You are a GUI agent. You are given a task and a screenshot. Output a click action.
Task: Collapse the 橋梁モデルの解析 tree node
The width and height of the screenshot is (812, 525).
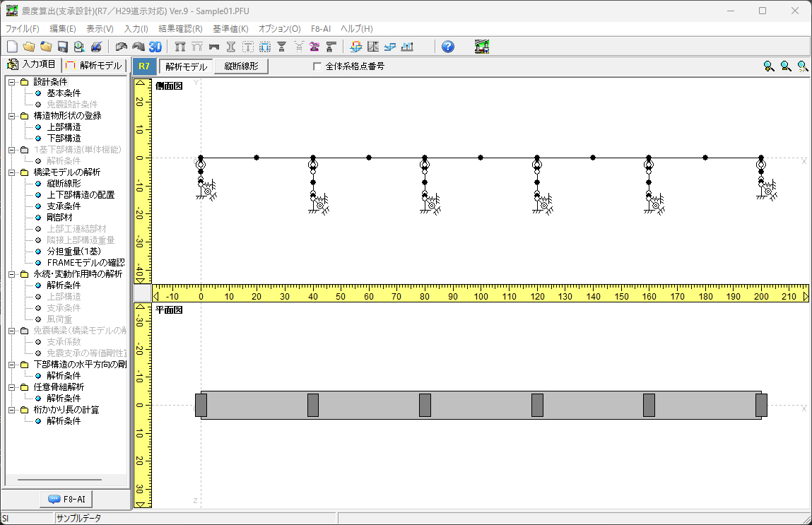(12, 172)
